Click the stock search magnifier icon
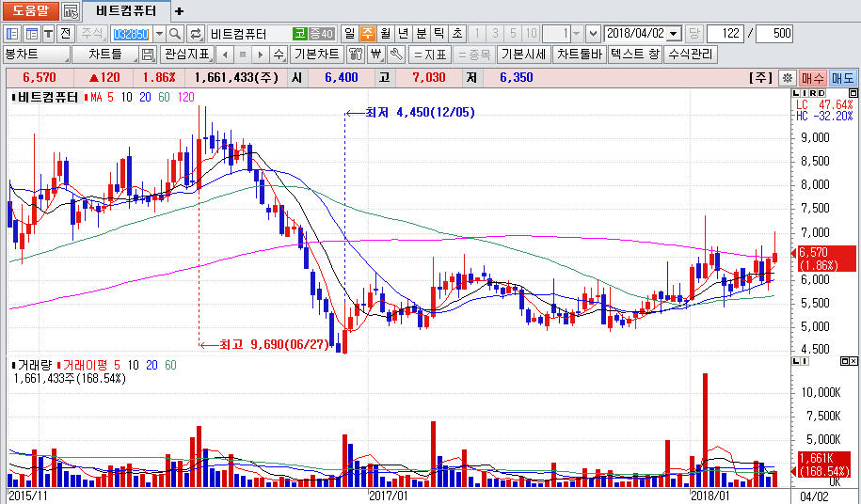The image size is (861, 504). pos(176,34)
